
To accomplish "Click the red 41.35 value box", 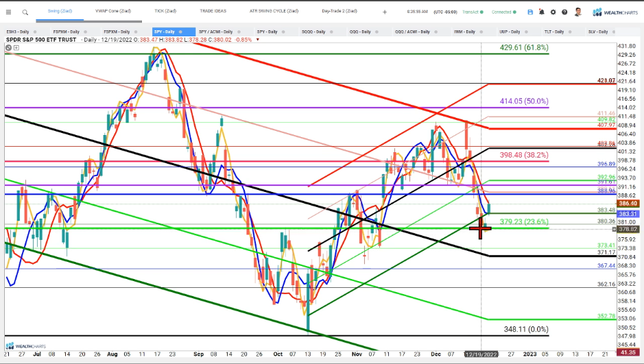I will [x=628, y=352].
